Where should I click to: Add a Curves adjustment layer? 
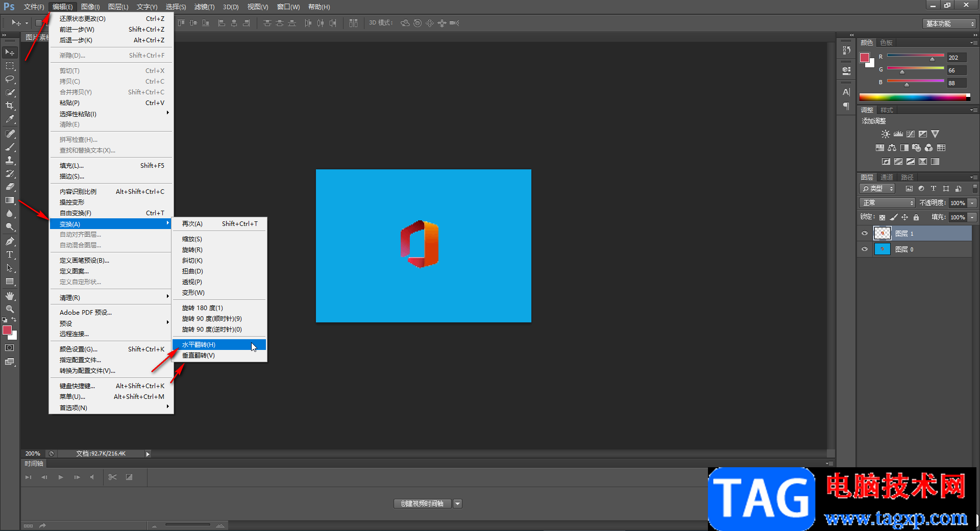pyautogui.click(x=910, y=134)
